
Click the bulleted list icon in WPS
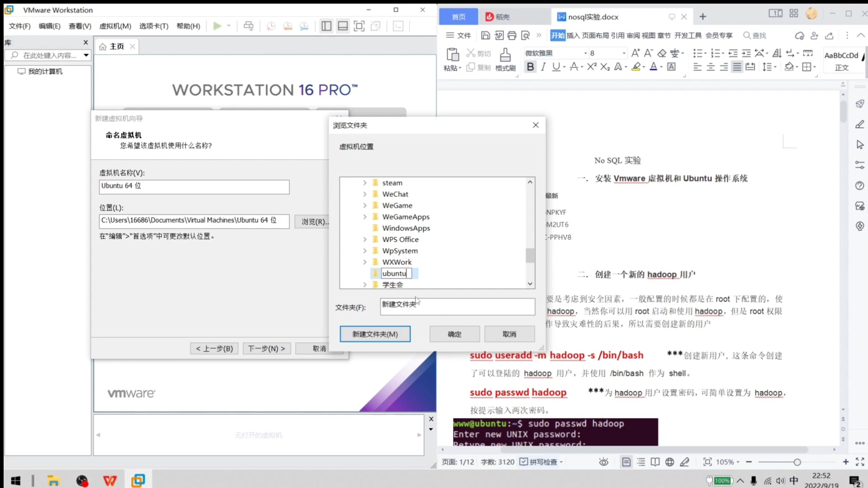tap(698, 53)
